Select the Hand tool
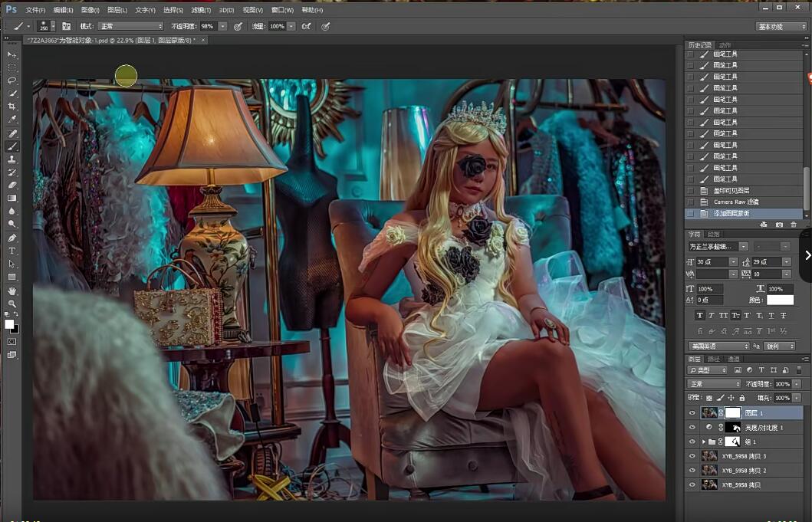812x522 pixels. click(x=12, y=291)
